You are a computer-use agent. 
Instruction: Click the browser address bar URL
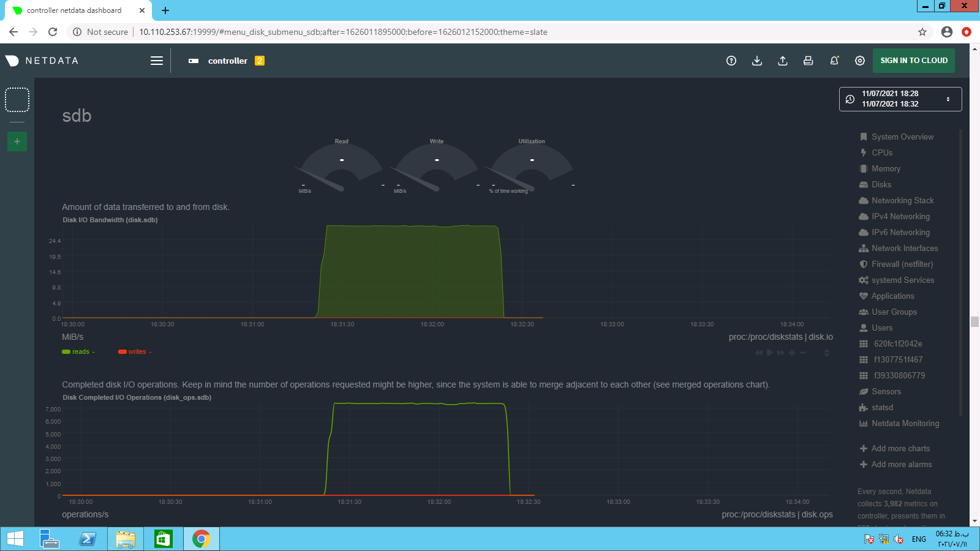(x=343, y=32)
